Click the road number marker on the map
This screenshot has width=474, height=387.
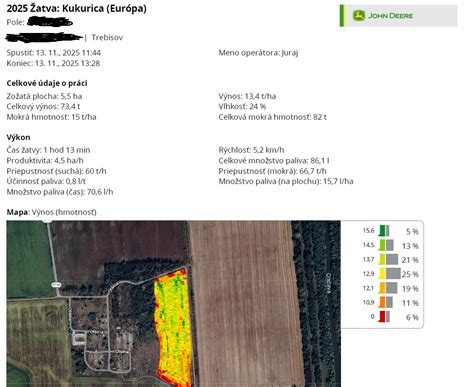pyautogui.click(x=56, y=285)
